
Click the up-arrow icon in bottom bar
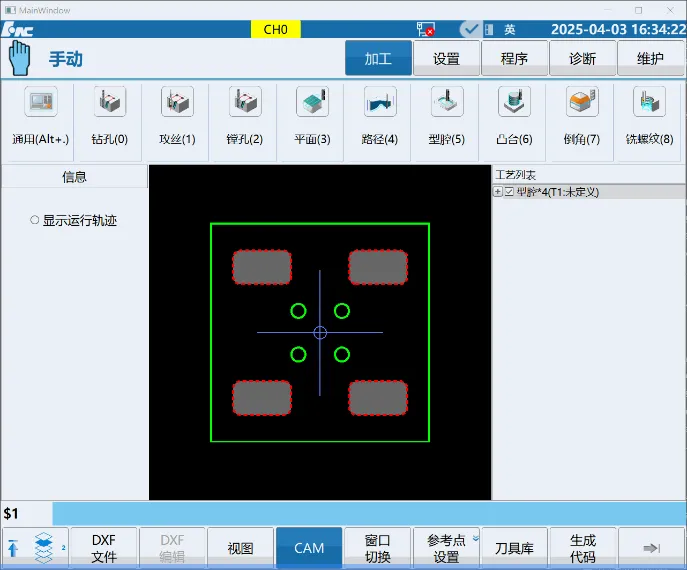(13, 548)
